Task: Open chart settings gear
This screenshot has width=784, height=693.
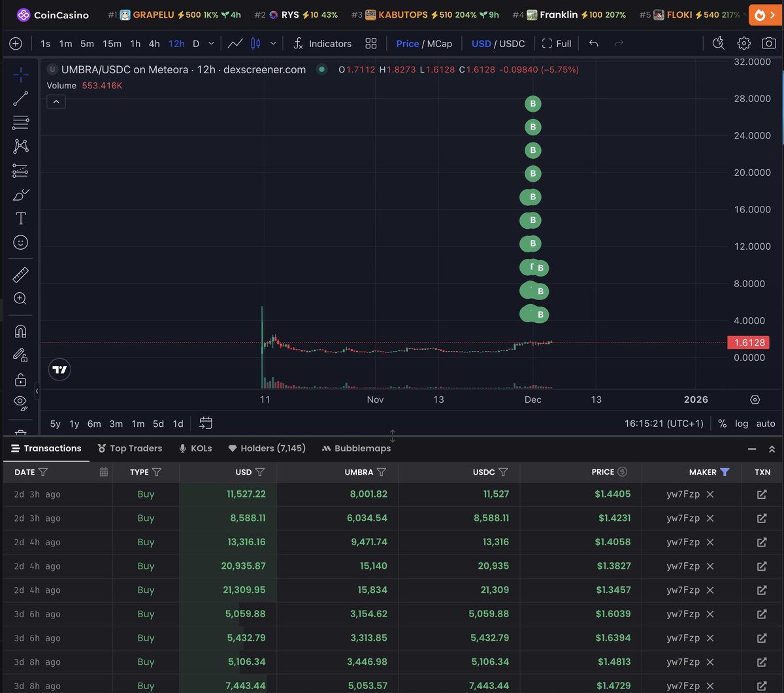Action: click(743, 44)
